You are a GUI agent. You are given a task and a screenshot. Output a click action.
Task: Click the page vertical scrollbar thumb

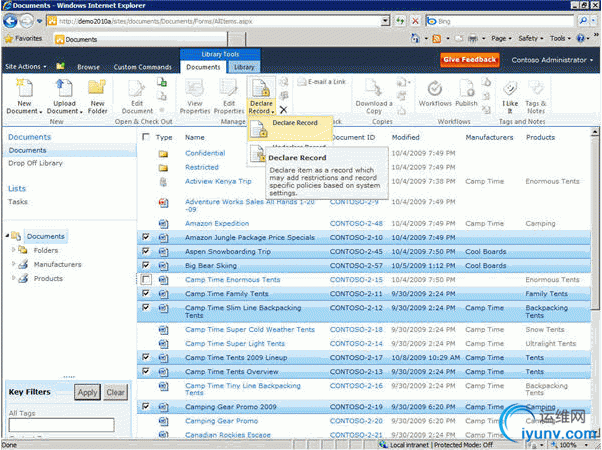pos(595,223)
